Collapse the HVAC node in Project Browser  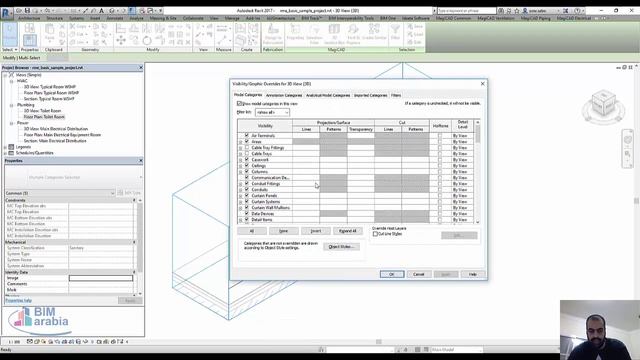click(x=11, y=81)
